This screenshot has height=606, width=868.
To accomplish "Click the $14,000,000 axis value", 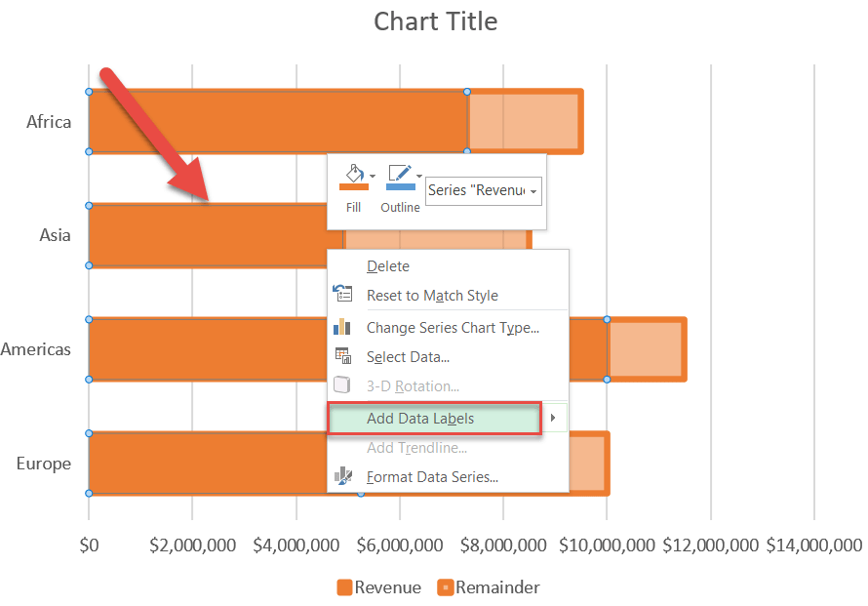I will tap(814, 545).
